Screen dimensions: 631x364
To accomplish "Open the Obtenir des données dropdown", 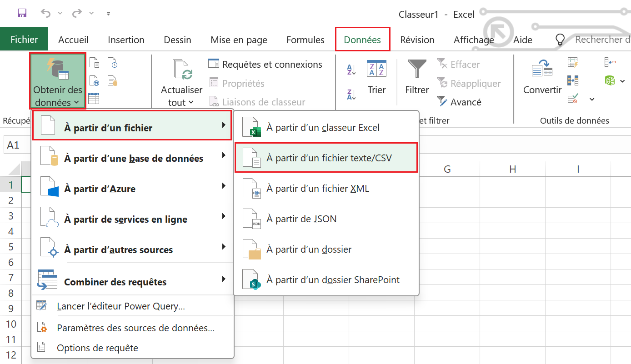I will 58,82.
